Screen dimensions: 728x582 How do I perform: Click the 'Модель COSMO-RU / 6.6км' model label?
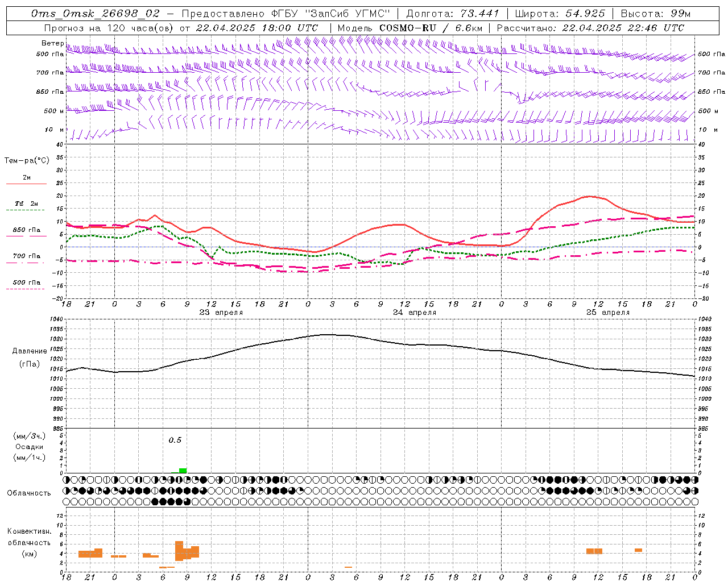coord(409,27)
